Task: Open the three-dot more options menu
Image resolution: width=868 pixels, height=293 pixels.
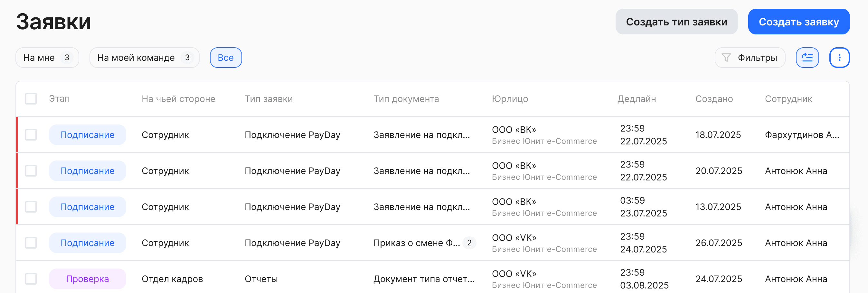Action: click(839, 58)
